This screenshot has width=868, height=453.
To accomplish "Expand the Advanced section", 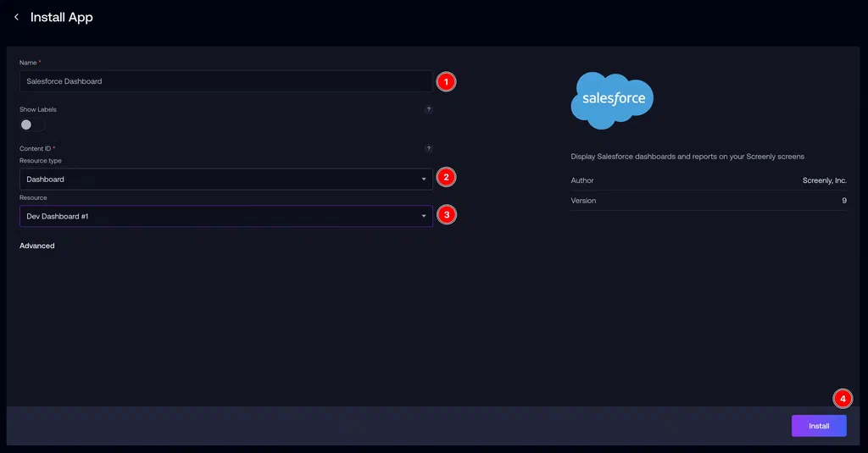I will click(37, 246).
